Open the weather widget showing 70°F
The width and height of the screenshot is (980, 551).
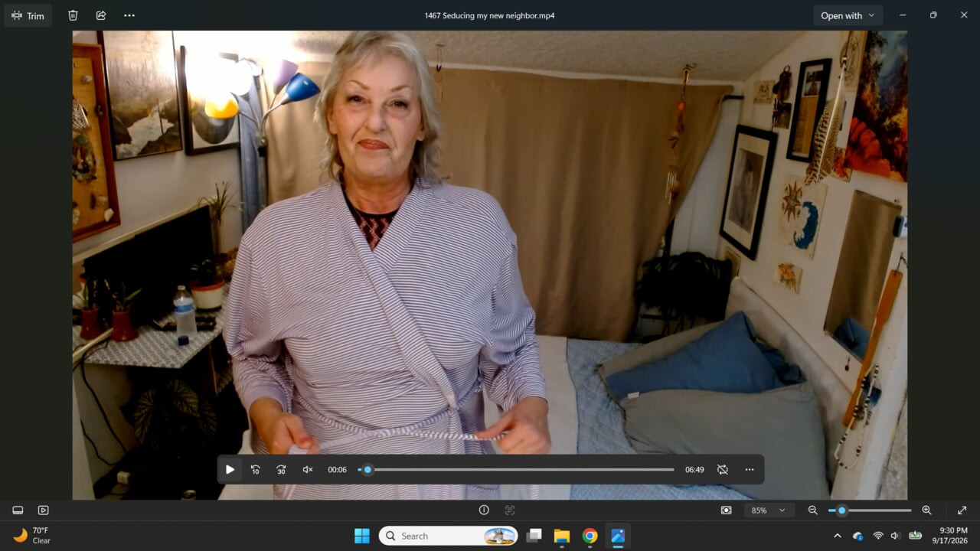[x=32, y=536]
